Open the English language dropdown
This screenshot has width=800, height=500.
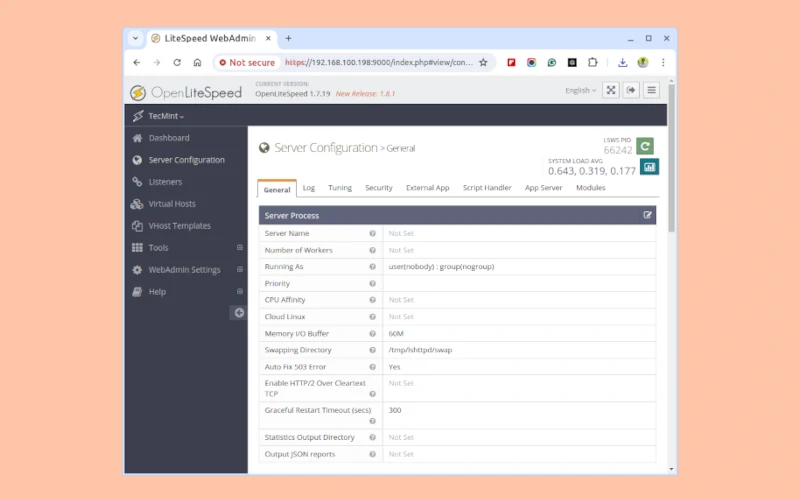point(580,90)
